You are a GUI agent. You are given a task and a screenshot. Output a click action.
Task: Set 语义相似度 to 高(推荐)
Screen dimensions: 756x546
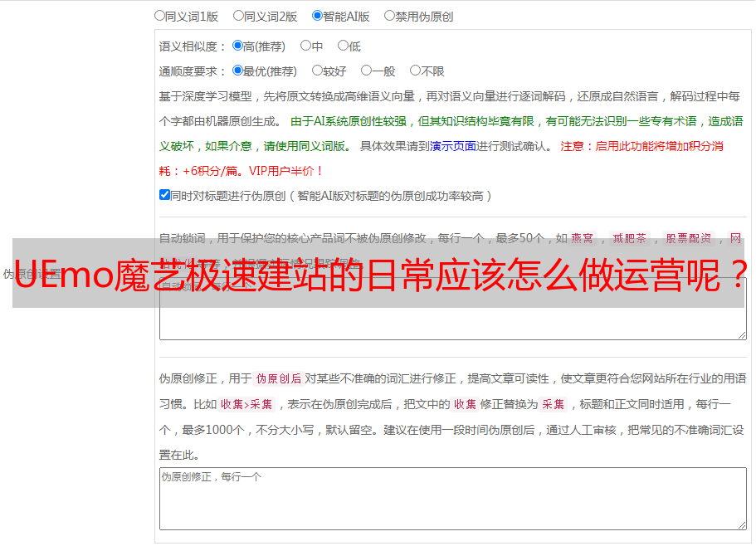coord(237,46)
